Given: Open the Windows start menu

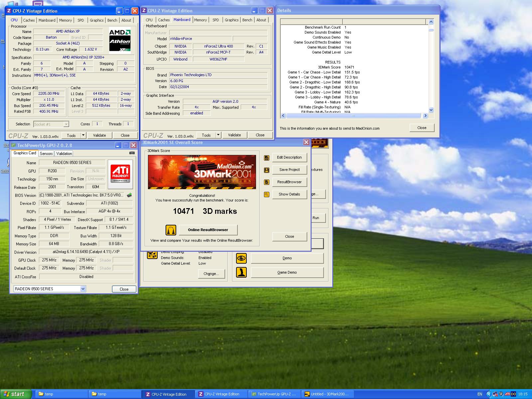Looking at the screenshot, I should click(16, 394).
